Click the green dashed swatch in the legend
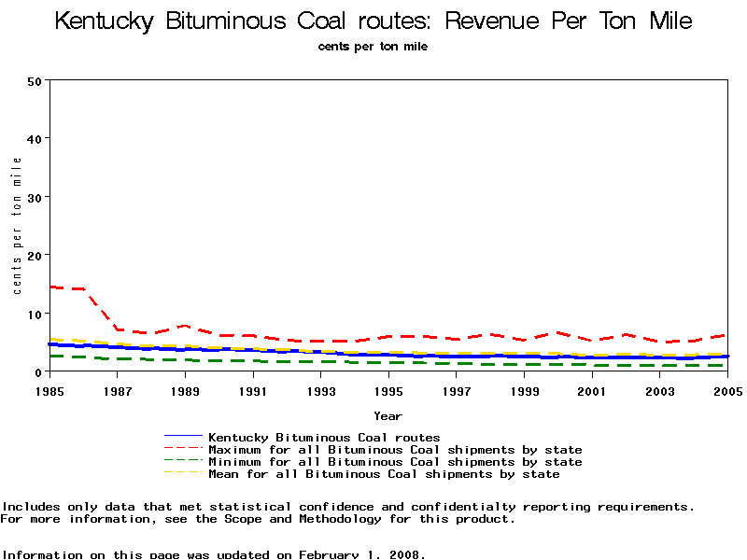Viewport: 747px width, 560px height. 183,462
